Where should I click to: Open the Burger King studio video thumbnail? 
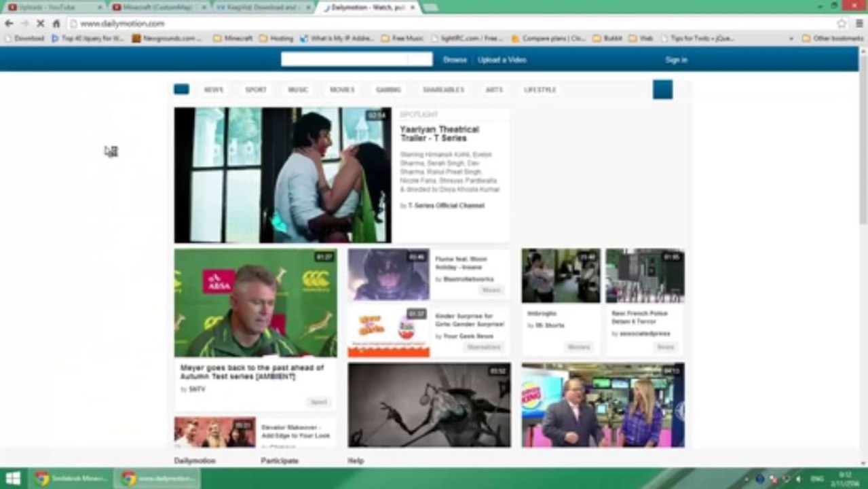pos(603,405)
